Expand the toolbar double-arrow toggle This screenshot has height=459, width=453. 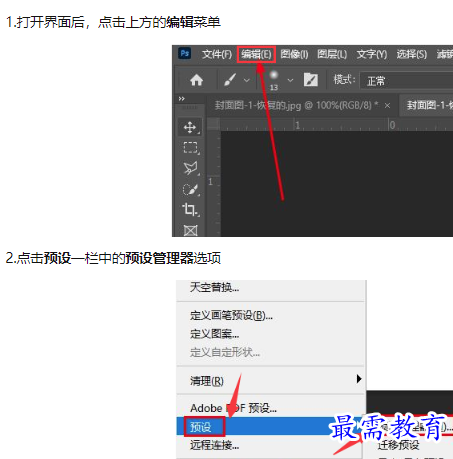click(181, 99)
